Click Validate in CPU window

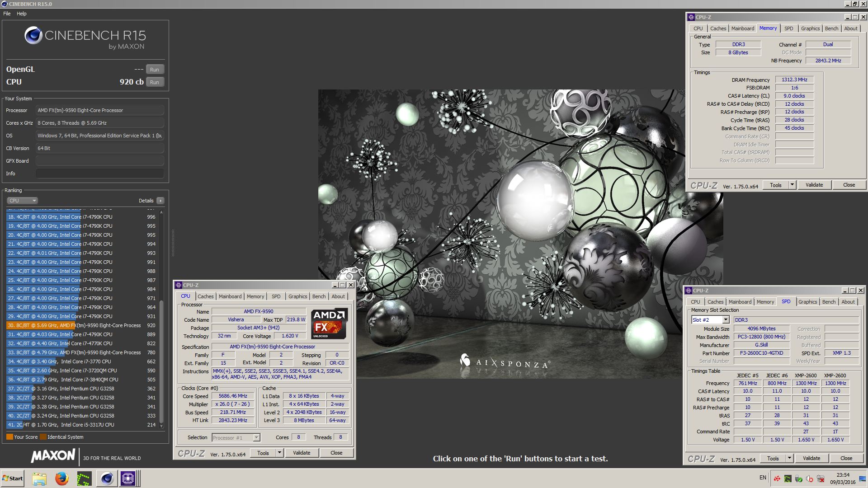(302, 453)
